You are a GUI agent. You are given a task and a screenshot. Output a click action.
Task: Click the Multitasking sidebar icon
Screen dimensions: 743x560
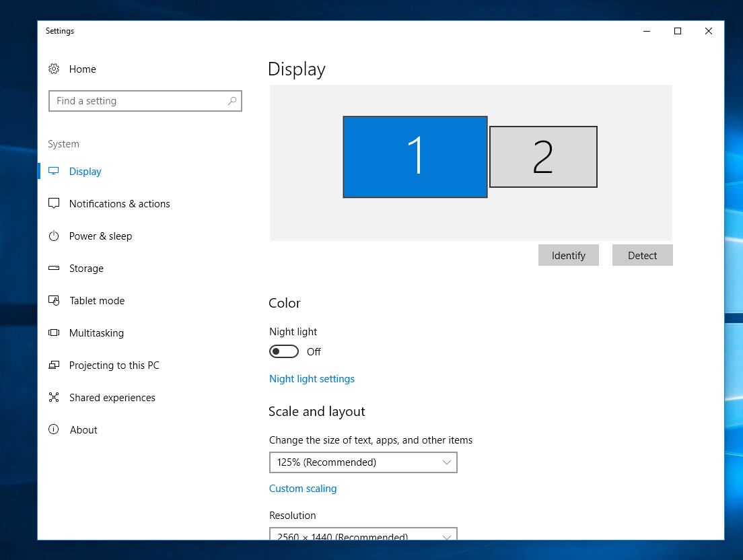(54, 332)
